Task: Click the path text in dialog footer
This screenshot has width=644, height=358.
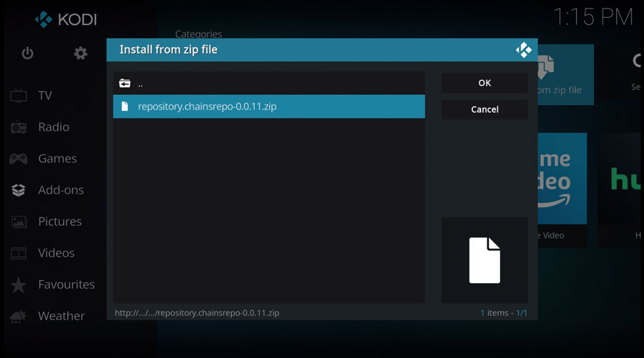Action: point(197,313)
